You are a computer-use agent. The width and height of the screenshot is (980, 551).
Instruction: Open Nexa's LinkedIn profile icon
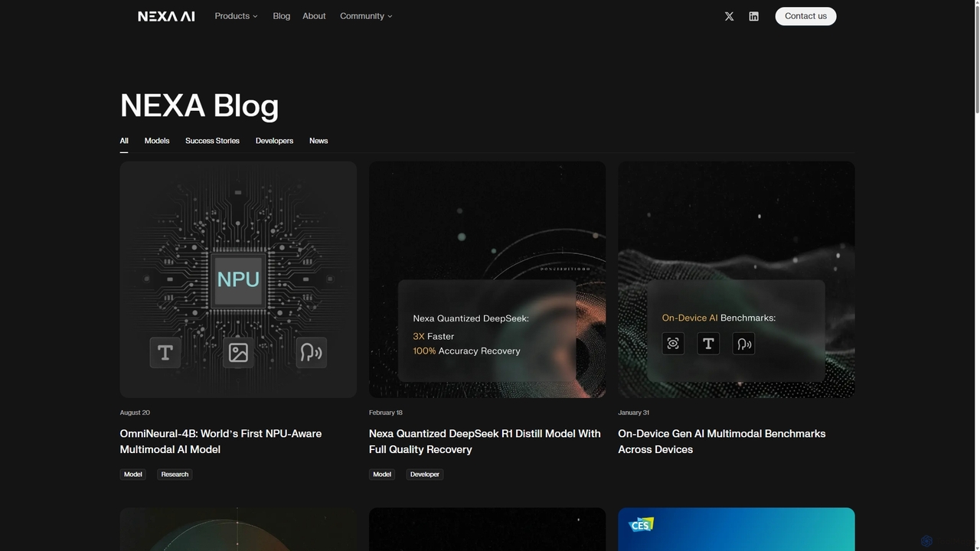pyautogui.click(x=753, y=16)
